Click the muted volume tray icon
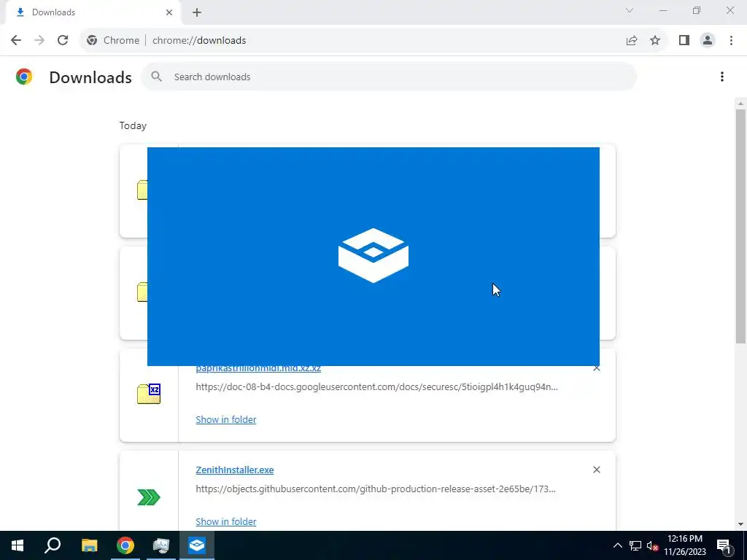 [x=653, y=545]
